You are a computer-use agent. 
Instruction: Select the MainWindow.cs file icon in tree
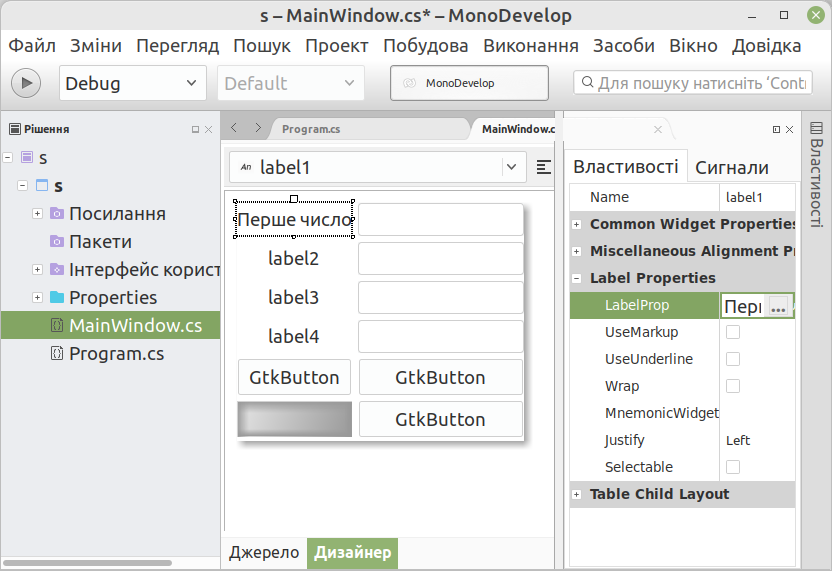pos(57,325)
